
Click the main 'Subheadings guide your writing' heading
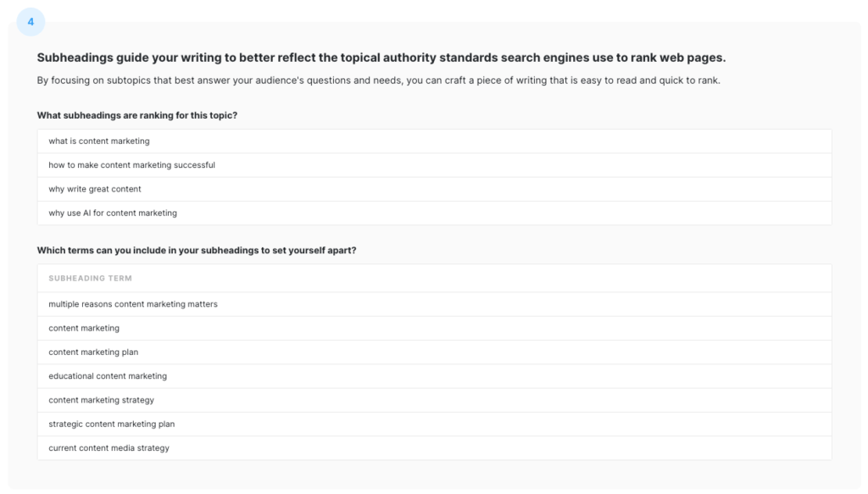[x=381, y=58]
